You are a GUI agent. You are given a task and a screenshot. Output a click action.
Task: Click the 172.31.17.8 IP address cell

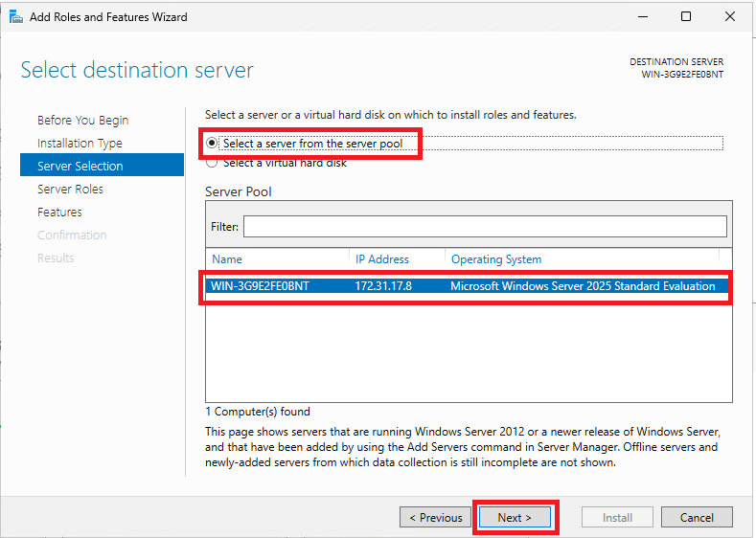tap(383, 286)
